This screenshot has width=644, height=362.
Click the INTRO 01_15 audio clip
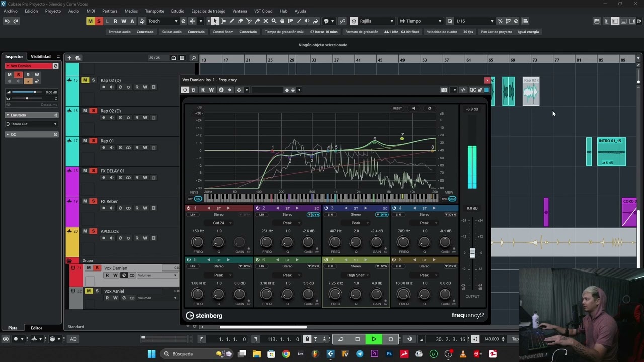(612, 151)
